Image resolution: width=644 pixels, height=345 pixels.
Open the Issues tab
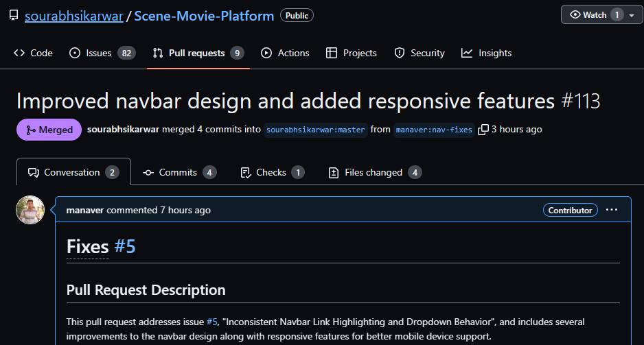point(102,53)
